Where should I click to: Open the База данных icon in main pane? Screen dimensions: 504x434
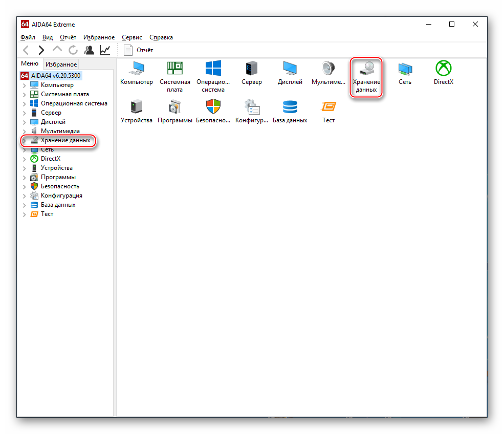click(x=290, y=111)
